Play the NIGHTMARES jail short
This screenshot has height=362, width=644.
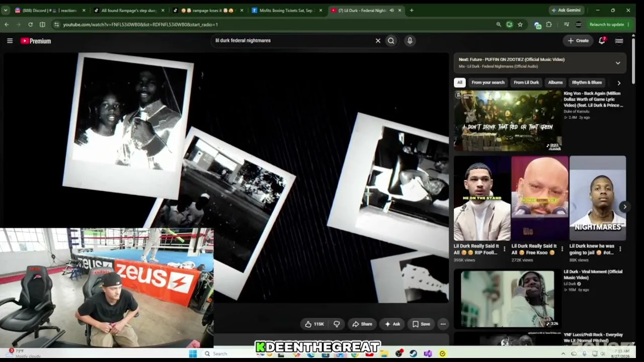coord(598,199)
